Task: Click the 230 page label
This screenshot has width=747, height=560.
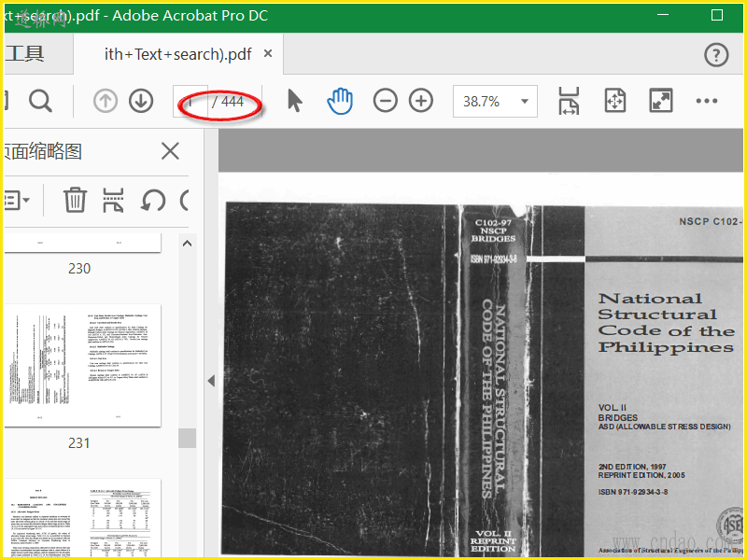Action: point(79,269)
